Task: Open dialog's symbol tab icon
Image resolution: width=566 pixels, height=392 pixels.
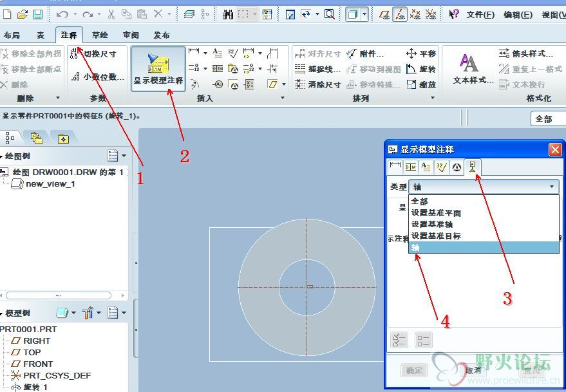Action: tap(457, 167)
